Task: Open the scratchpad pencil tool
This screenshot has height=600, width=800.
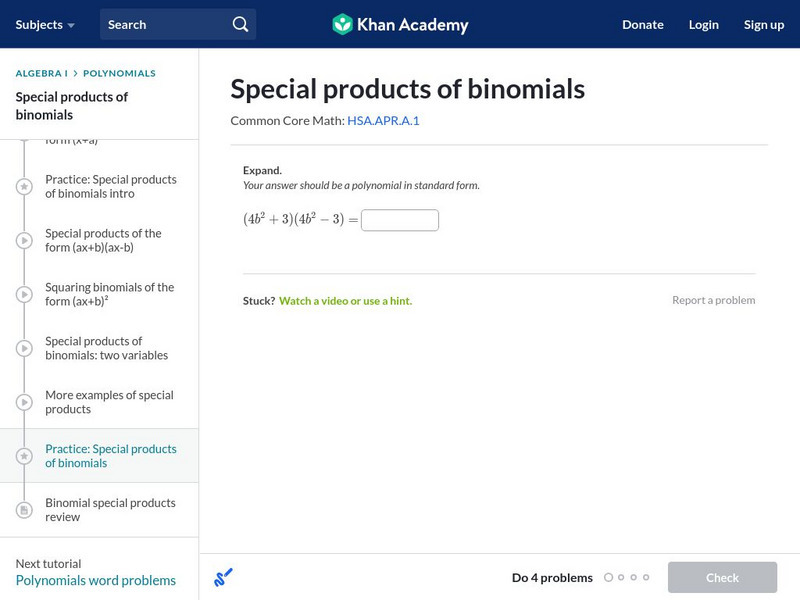Action: [x=223, y=577]
